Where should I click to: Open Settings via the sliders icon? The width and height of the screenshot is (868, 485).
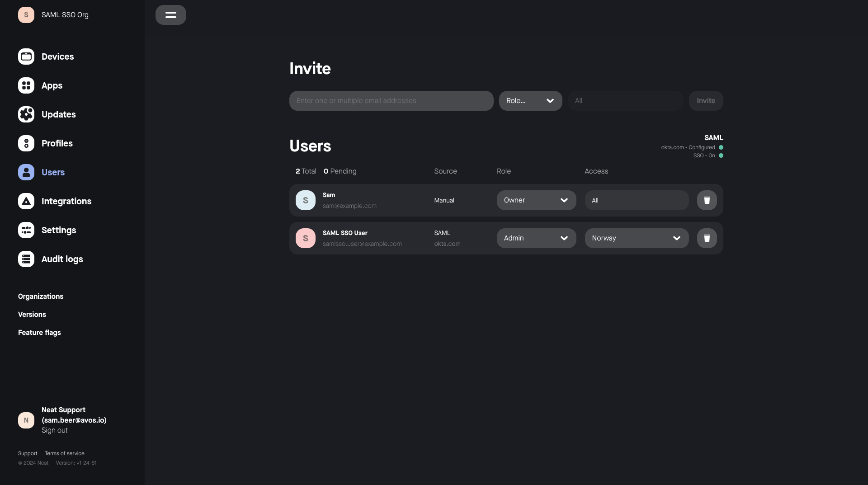26,230
